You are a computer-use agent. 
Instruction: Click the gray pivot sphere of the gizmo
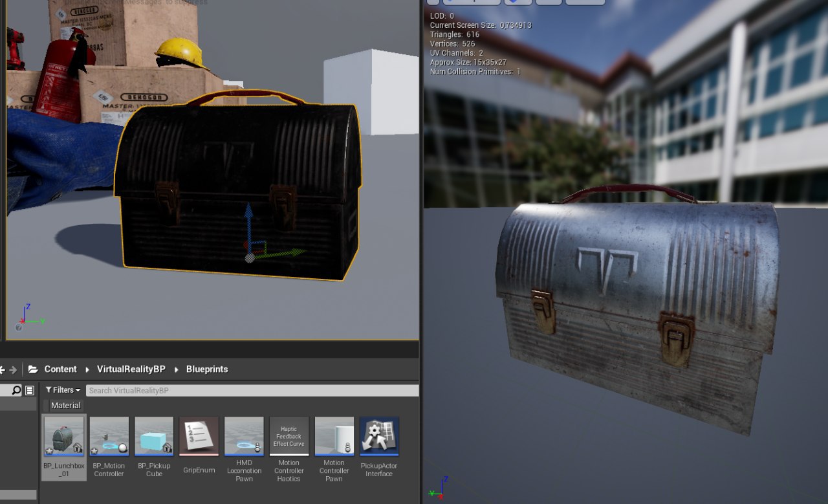250,258
